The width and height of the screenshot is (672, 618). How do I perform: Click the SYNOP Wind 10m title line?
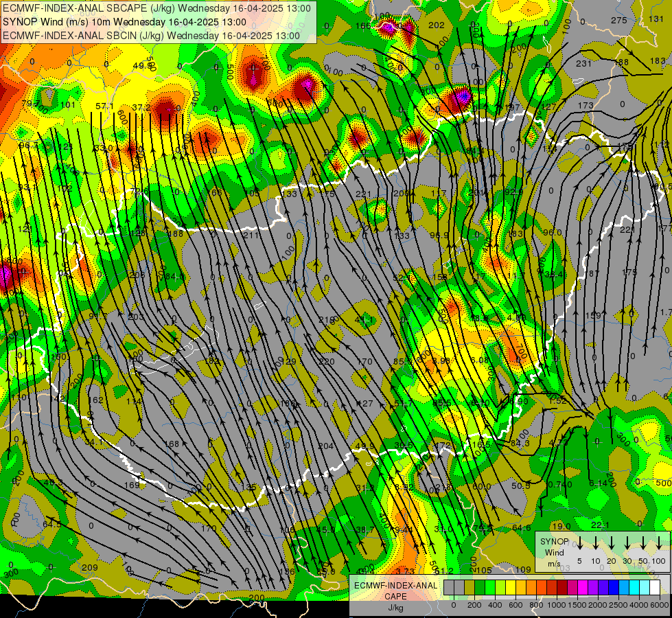pos(124,22)
